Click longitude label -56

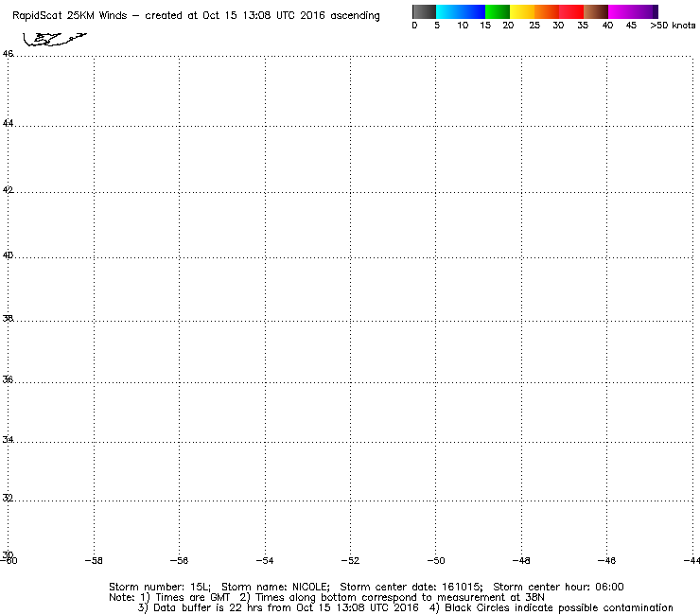tap(179, 560)
